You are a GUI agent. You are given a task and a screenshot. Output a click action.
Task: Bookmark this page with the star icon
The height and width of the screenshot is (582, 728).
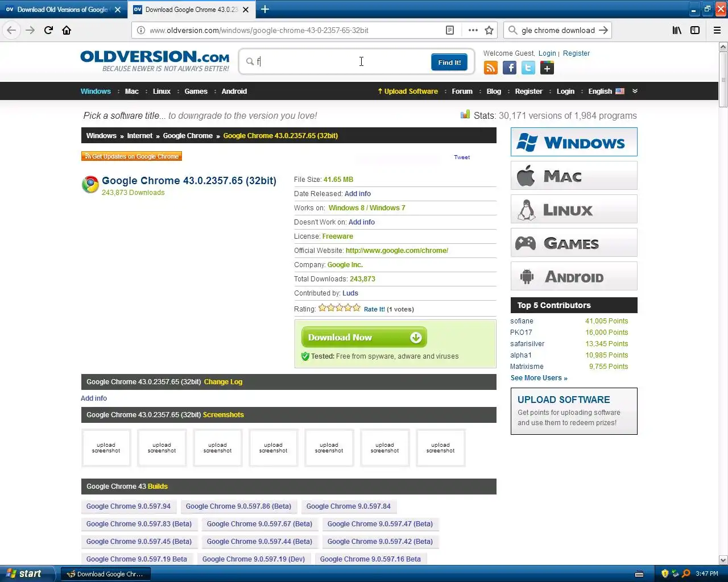coord(489,30)
